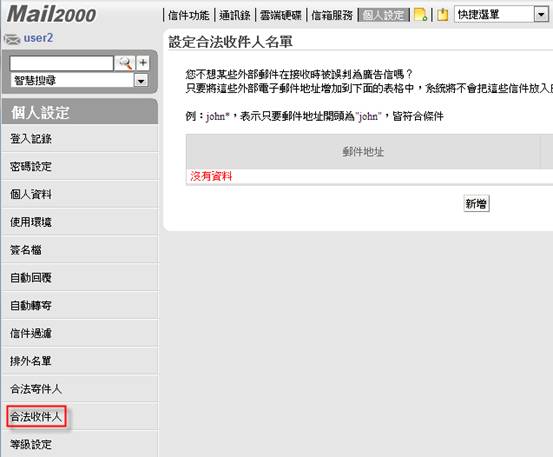Select 合法收件人 in sidebar
Image resolution: width=553 pixels, height=457 pixels.
point(36,417)
